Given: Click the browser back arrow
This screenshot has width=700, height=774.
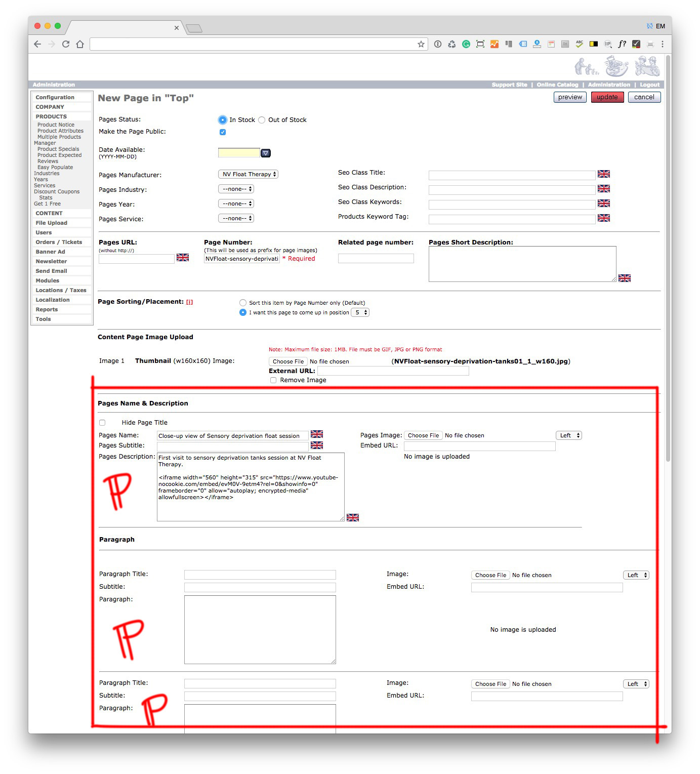Looking at the screenshot, I should pos(37,44).
